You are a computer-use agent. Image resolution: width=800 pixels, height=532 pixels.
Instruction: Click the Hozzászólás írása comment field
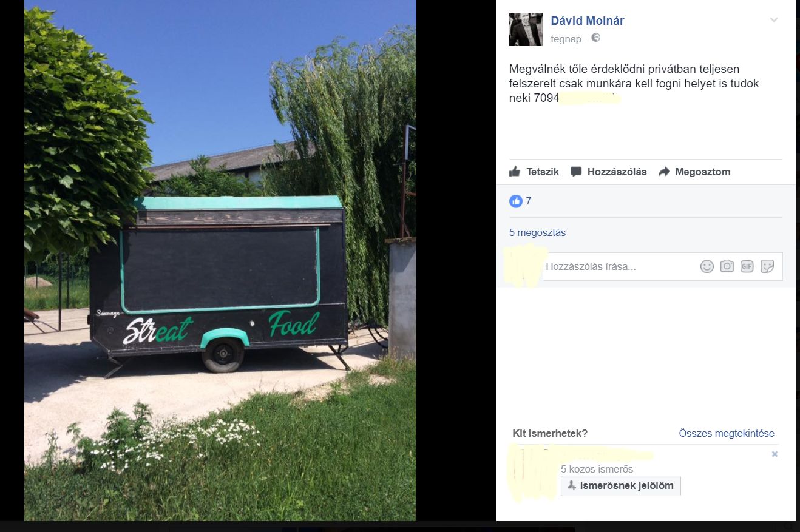click(x=619, y=266)
